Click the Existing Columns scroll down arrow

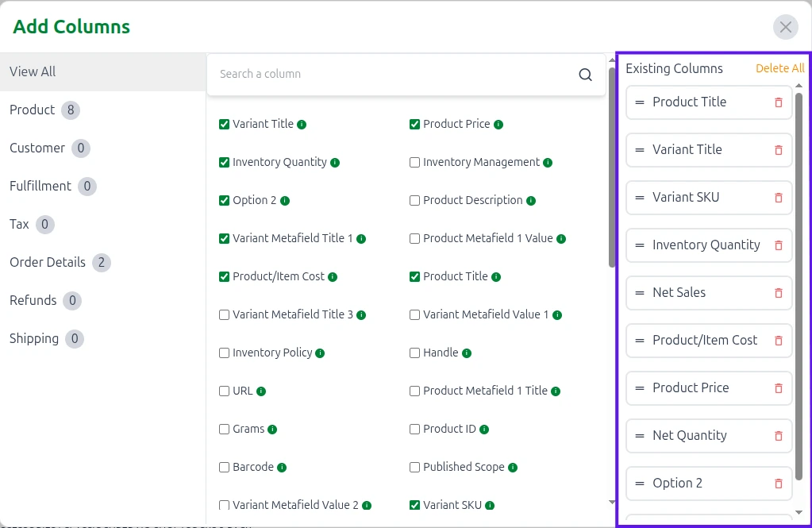799,514
